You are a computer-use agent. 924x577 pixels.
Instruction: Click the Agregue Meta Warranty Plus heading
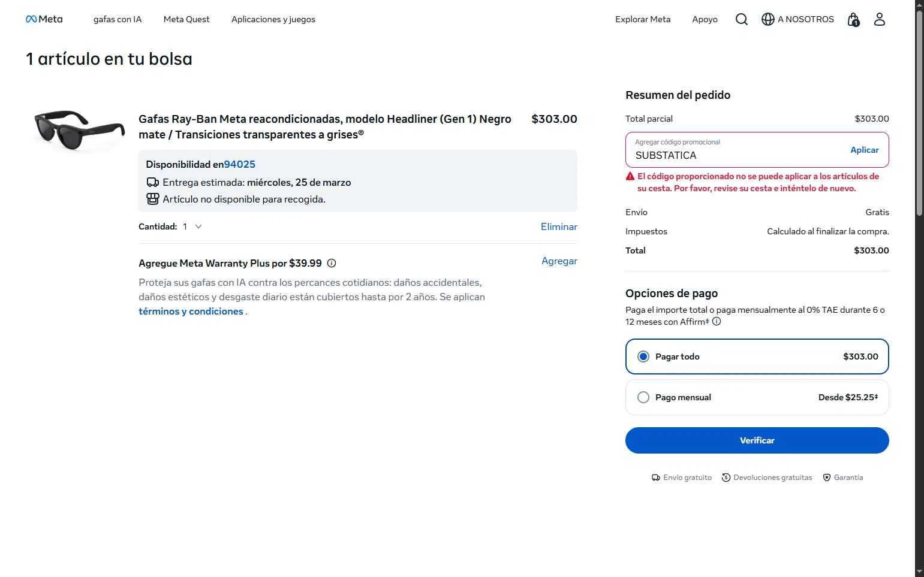tap(230, 263)
